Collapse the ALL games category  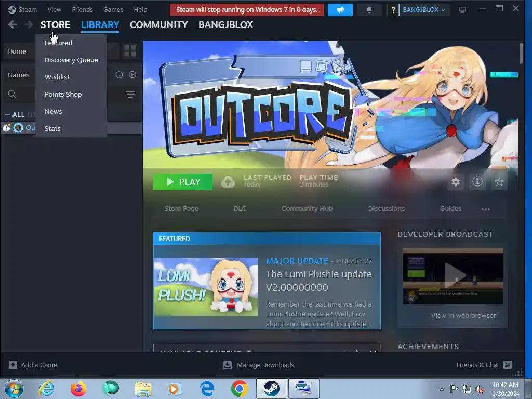click(7, 115)
